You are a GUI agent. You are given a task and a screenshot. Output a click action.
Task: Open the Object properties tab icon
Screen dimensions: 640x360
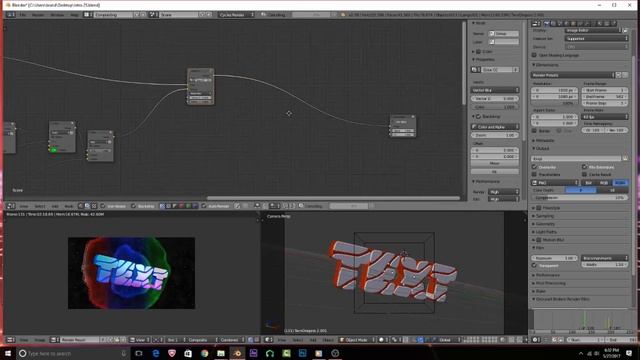(573, 23)
